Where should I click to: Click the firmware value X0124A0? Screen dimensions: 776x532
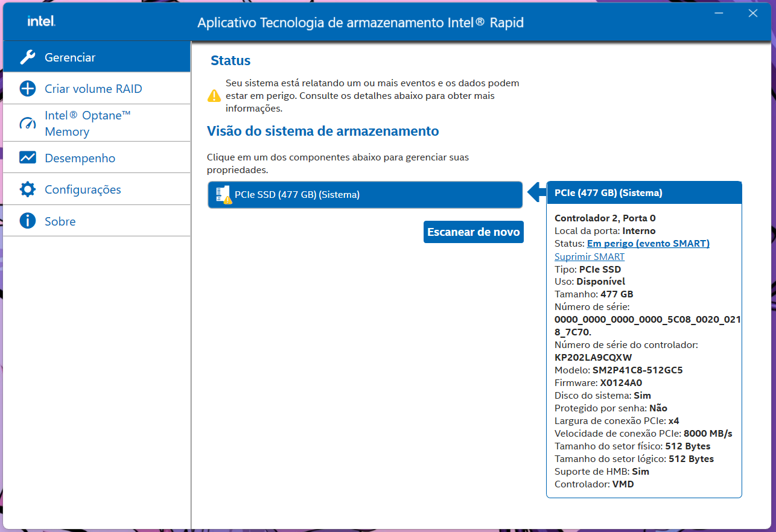tap(621, 383)
